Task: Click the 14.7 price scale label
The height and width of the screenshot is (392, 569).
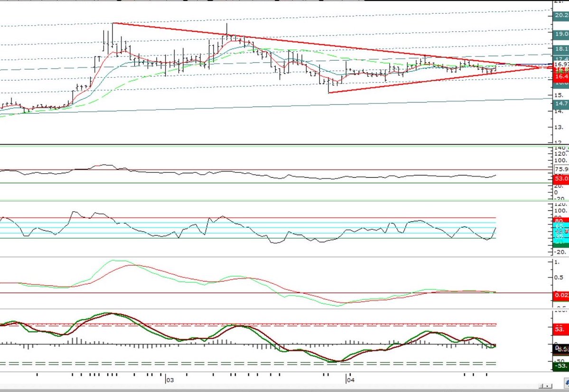Action: point(560,103)
